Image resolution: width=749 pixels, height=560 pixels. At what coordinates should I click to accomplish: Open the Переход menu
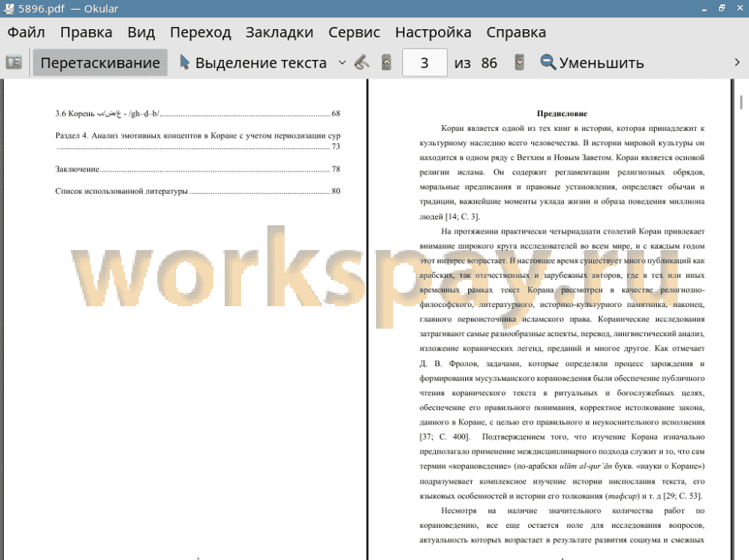point(201,32)
